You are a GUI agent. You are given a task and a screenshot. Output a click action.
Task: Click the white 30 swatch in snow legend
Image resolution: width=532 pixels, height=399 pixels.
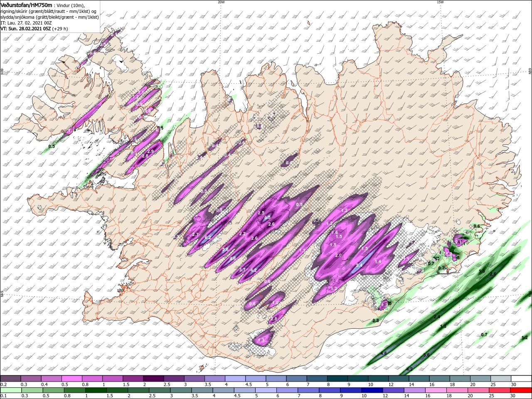[521, 379]
